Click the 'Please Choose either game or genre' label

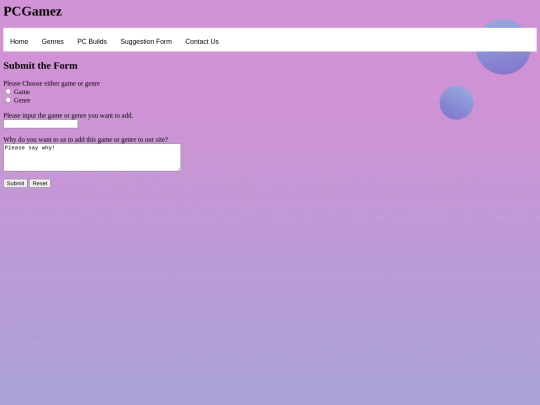[52, 83]
